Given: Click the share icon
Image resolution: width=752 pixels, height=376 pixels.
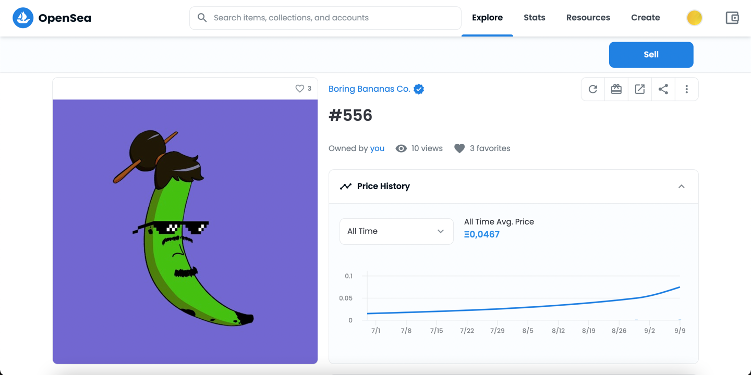Looking at the screenshot, I should click(x=663, y=89).
